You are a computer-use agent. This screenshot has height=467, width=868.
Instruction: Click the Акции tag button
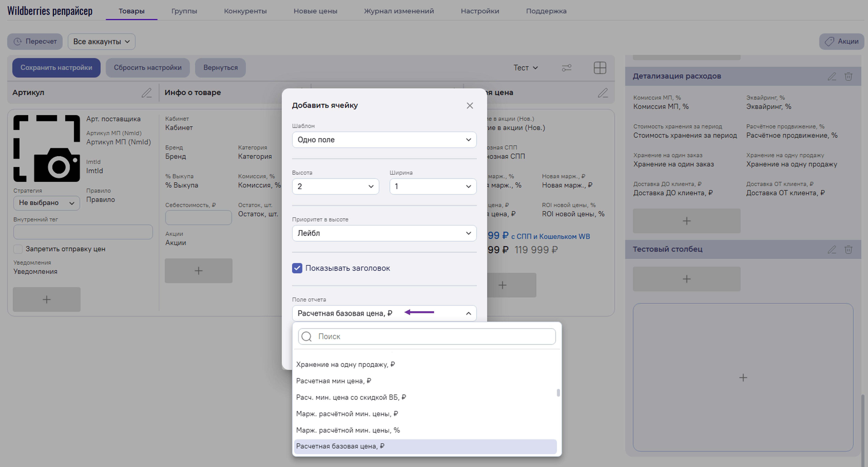pyautogui.click(x=841, y=41)
